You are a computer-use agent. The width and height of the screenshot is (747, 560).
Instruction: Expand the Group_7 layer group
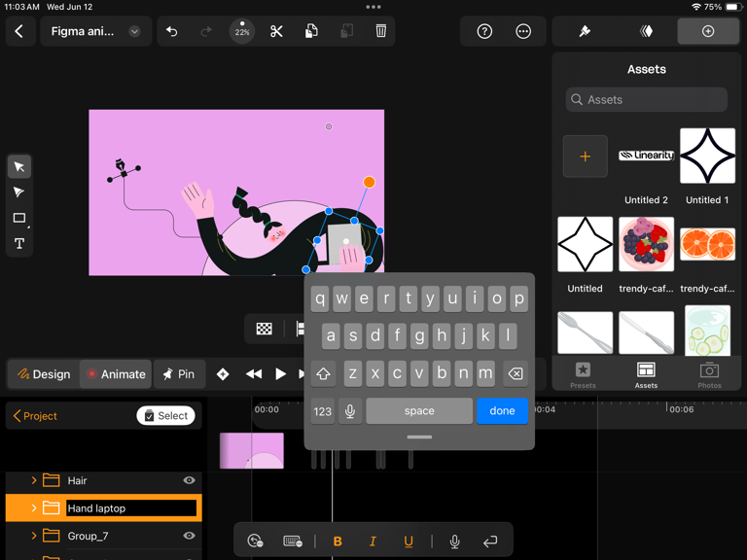34,536
